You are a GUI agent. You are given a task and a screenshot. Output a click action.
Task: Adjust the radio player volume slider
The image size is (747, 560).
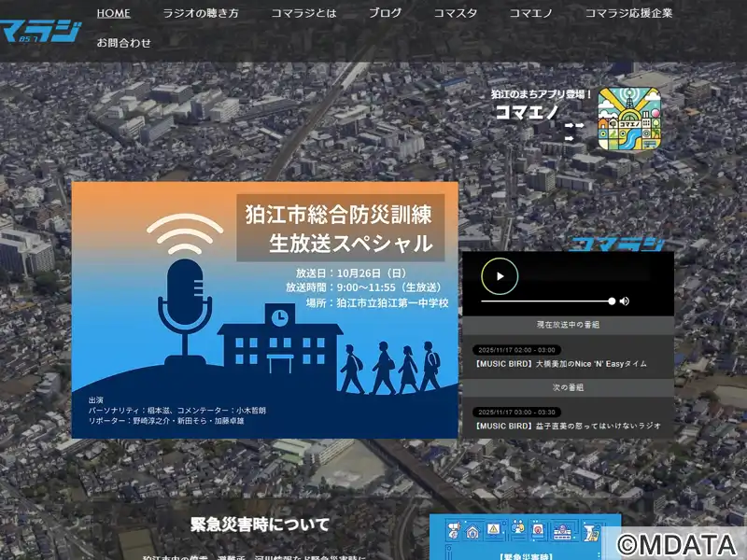547,301
